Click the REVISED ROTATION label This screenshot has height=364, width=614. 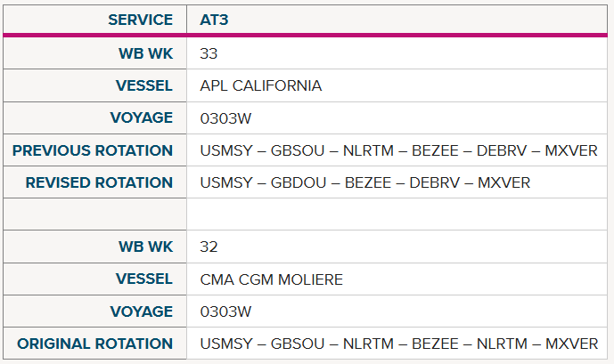(99, 182)
